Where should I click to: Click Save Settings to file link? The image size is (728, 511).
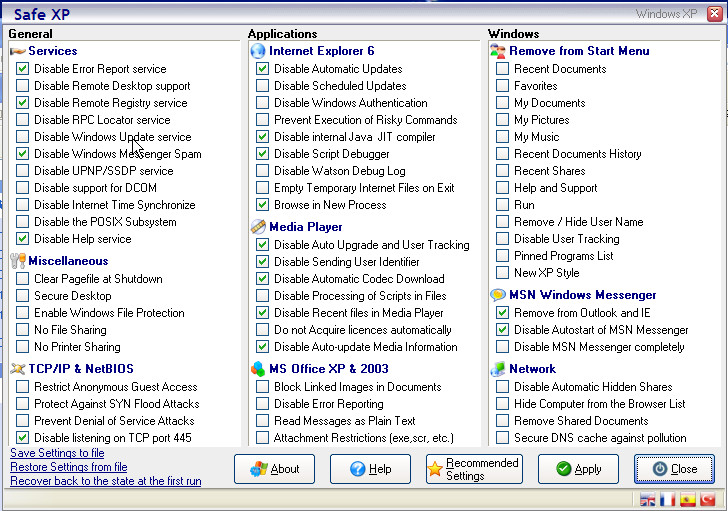(x=57, y=453)
